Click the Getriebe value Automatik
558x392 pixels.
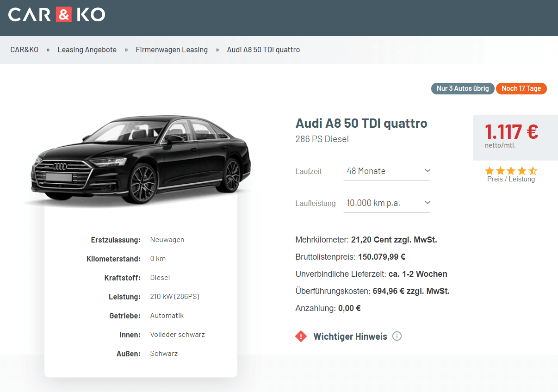click(167, 316)
